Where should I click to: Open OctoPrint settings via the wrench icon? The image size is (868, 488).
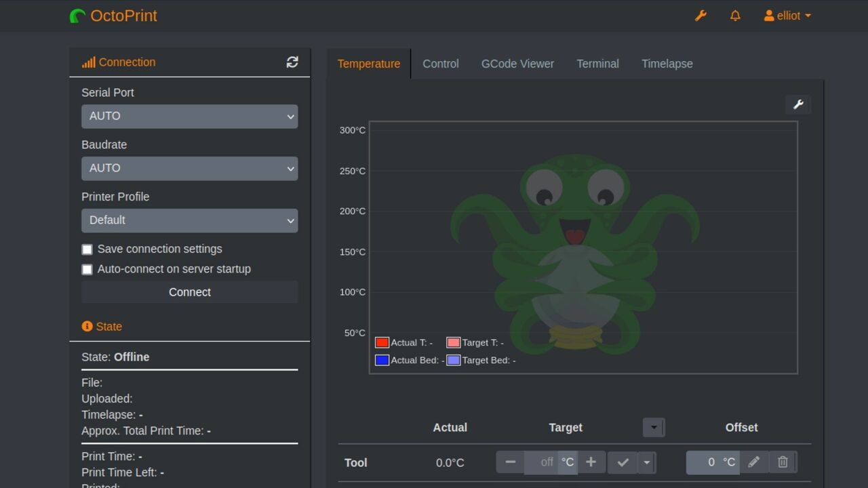point(701,15)
